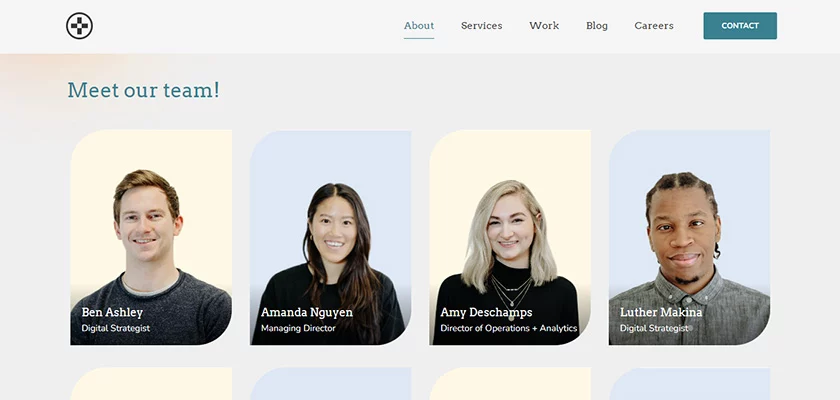
Task: Select Work in the navigation bar
Action: point(544,26)
